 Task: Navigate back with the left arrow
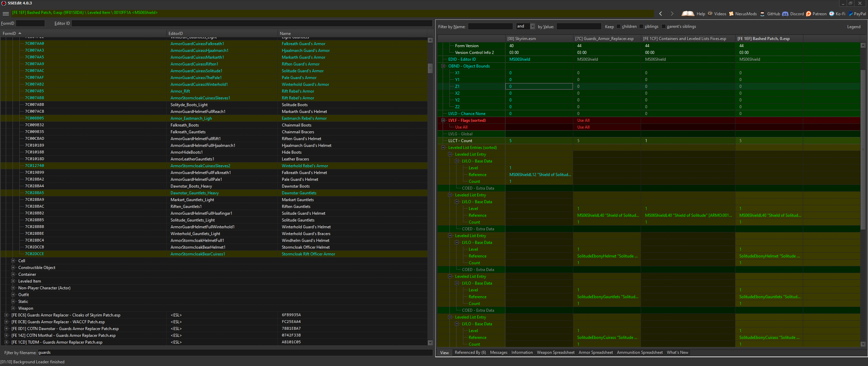tap(660, 14)
